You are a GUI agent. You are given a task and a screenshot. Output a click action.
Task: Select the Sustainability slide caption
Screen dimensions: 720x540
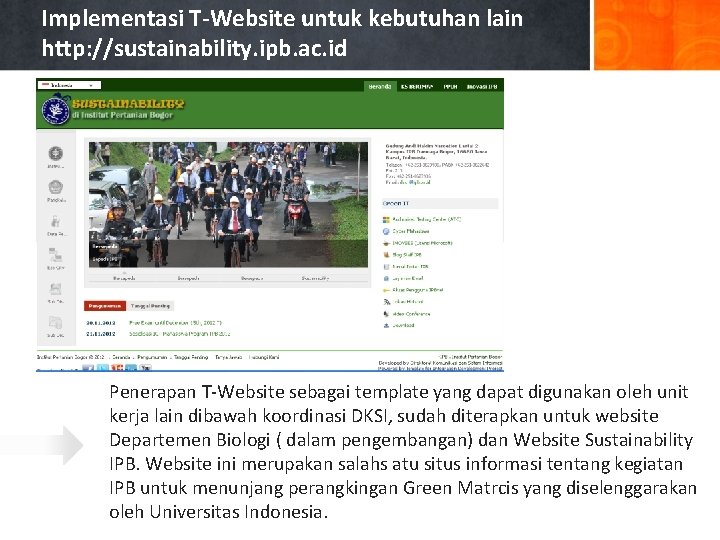coord(315,278)
